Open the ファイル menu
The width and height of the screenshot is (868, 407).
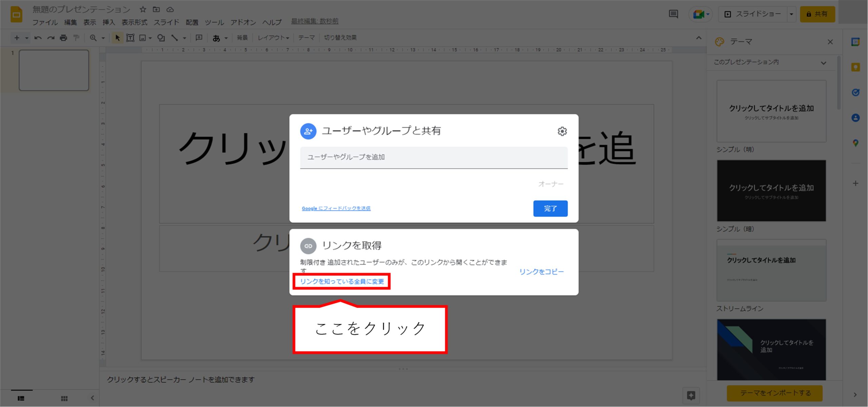(x=45, y=22)
